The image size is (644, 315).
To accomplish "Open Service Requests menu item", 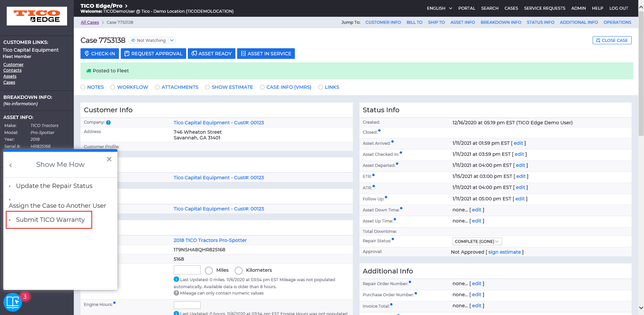I will tap(544, 8).
